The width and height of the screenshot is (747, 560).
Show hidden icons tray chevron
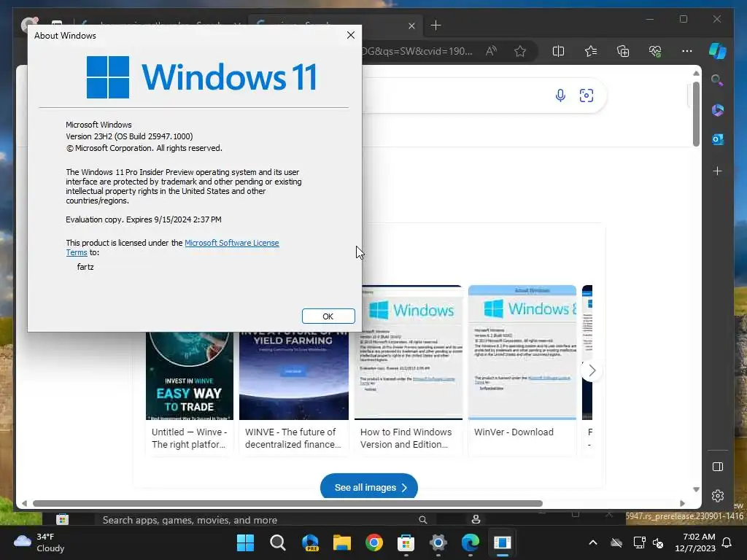pyautogui.click(x=592, y=542)
